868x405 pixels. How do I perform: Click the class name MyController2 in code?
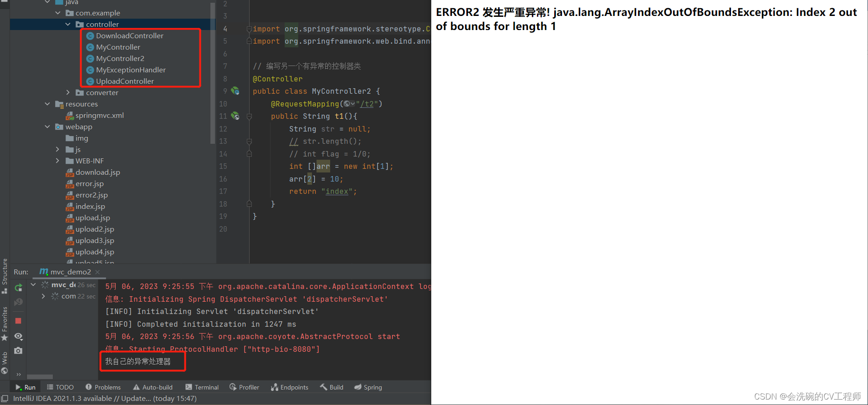341,91
